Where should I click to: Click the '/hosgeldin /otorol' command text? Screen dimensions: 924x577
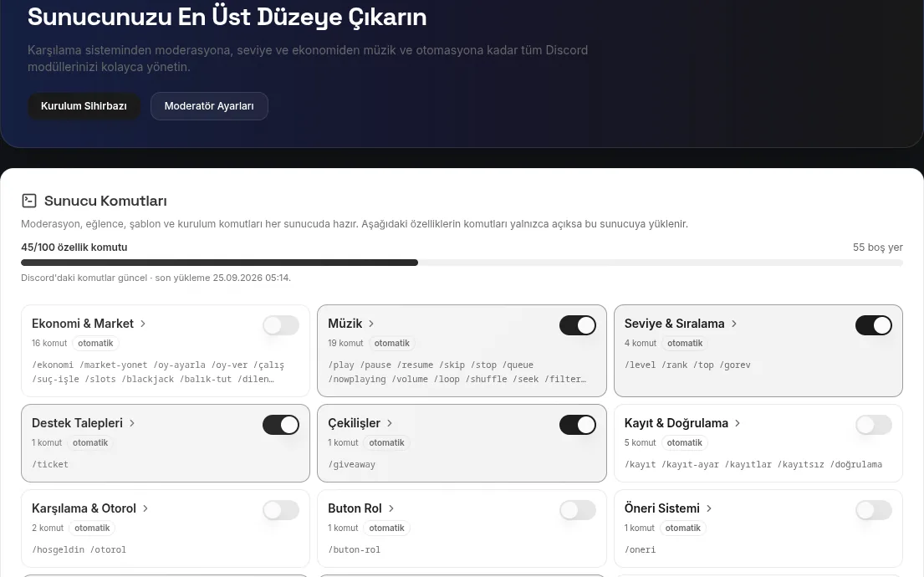79,550
